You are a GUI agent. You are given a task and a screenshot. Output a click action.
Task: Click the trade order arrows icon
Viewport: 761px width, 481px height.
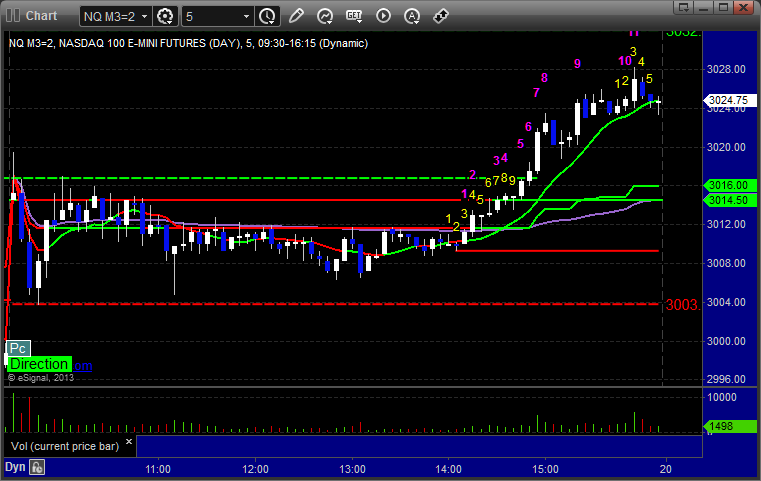coord(441,16)
